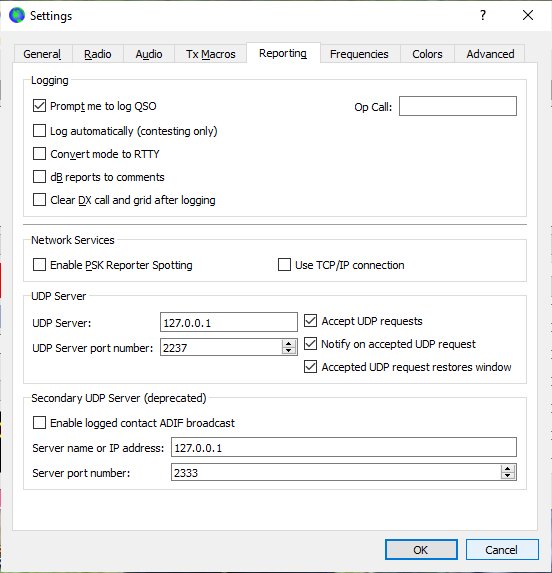552x573 pixels.
Task: Click the question mark help icon
Action: coord(483,15)
